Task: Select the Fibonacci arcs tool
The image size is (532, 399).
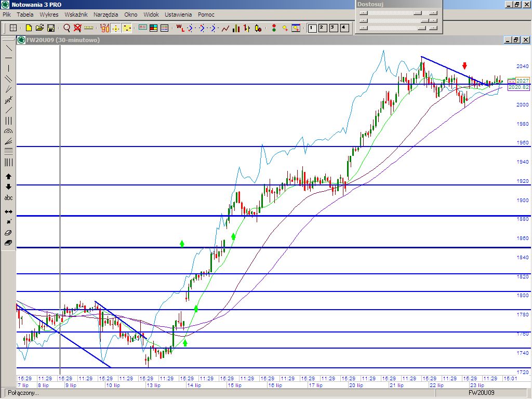Action: (8, 131)
